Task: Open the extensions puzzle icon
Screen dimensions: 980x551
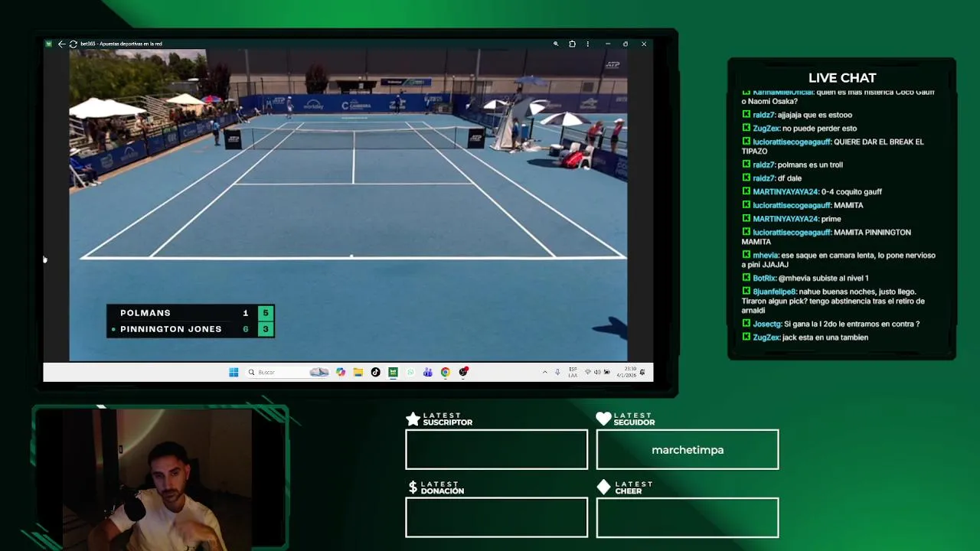Action: [x=572, y=44]
